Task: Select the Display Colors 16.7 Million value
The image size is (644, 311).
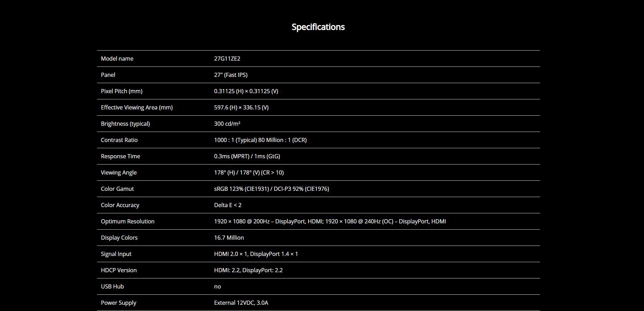Action: pos(229,238)
